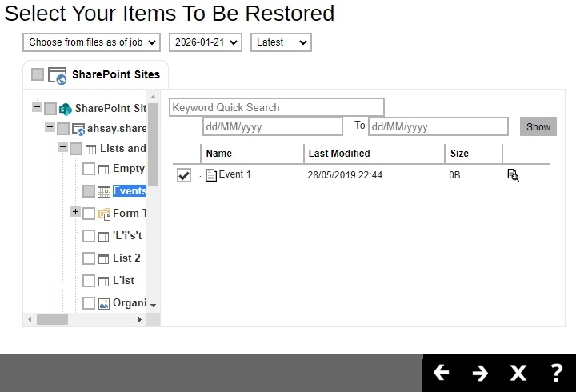Click the 'L'i's't list icon
The image size is (576, 392).
[103, 236]
